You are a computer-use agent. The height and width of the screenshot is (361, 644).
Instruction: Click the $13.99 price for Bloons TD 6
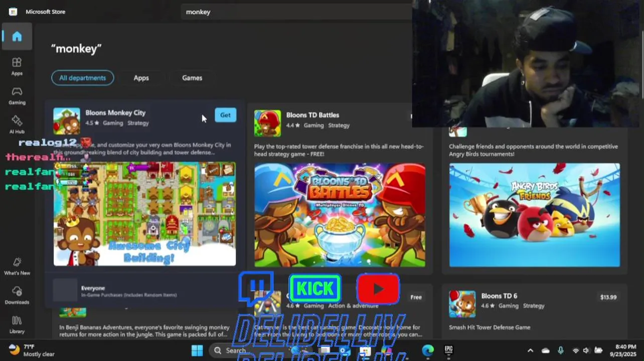tap(608, 297)
